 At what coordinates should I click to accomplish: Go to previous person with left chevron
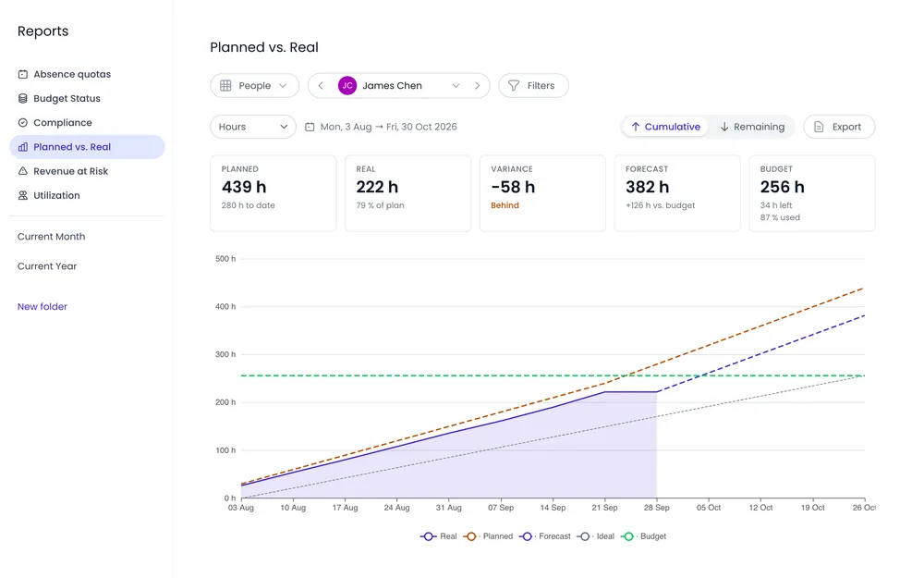pyautogui.click(x=321, y=85)
